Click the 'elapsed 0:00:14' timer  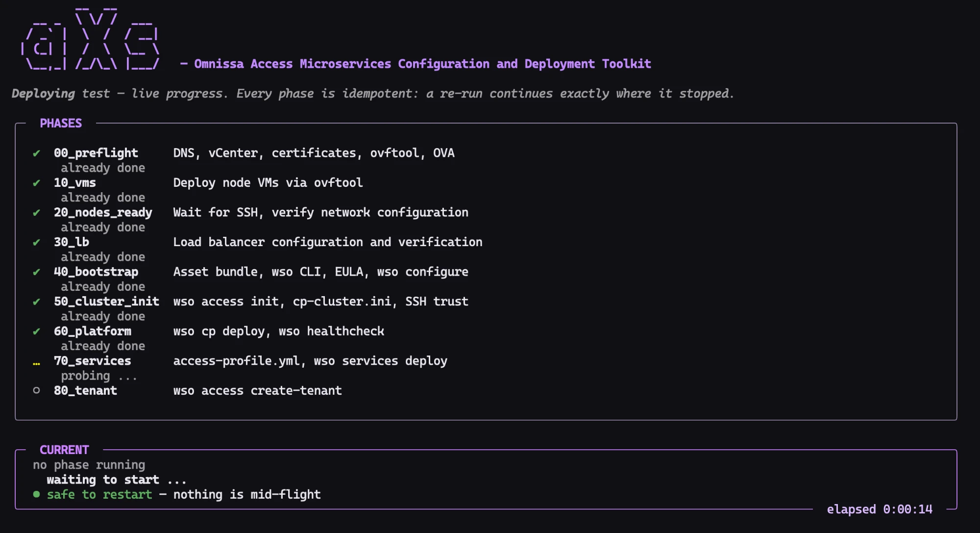880,509
